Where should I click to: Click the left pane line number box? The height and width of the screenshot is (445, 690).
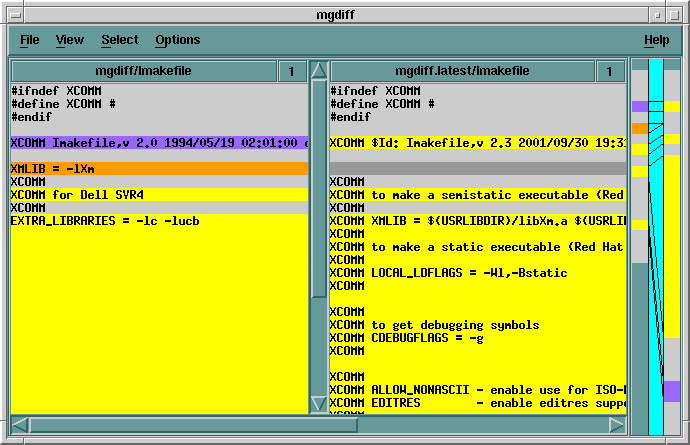pos(292,71)
